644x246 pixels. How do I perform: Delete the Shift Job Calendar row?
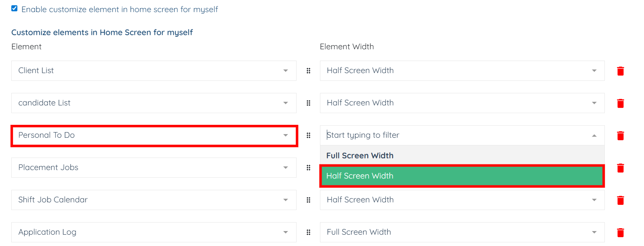pyautogui.click(x=620, y=200)
